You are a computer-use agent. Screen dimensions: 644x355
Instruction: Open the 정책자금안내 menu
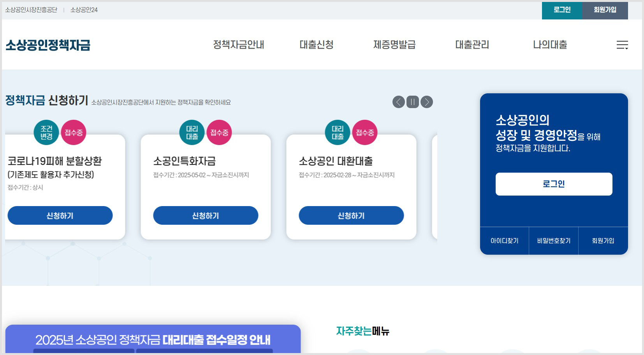pos(239,45)
